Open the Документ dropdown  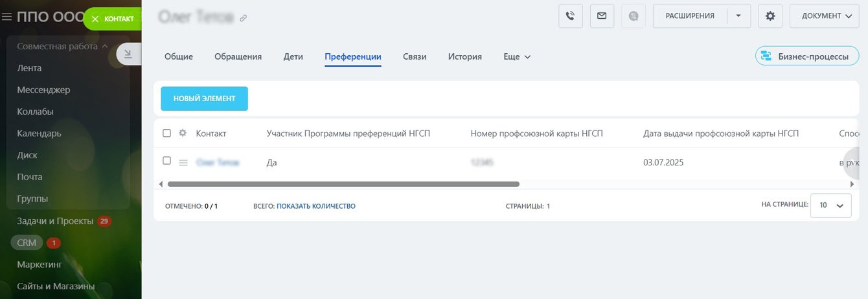coord(824,16)
